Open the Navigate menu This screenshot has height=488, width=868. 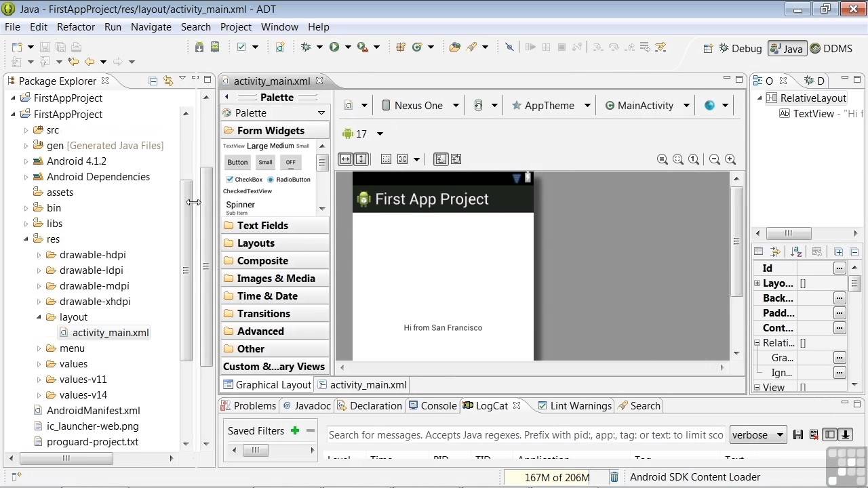(x=151, y=27)
